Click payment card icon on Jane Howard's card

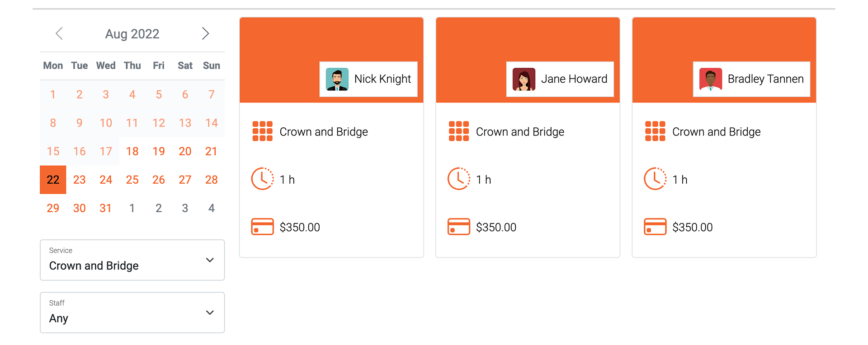pyautogui.click(x=458, y=227)
